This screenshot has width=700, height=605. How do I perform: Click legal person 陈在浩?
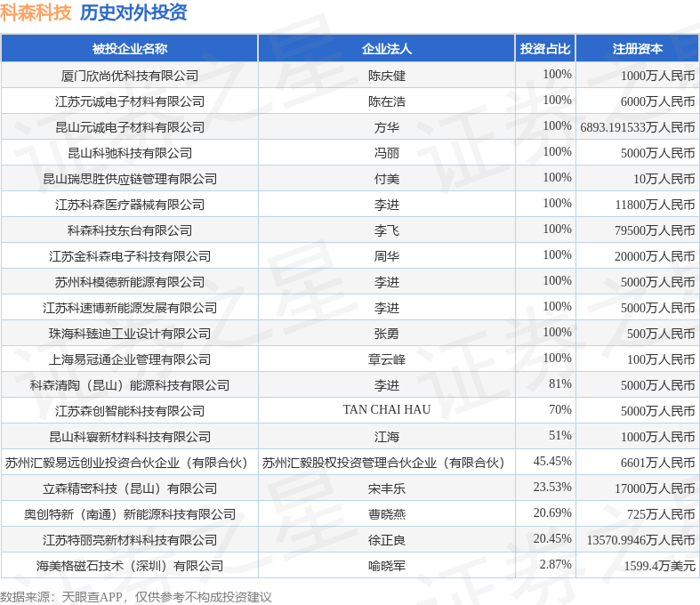pyautogui.click(x=387, y=101)
